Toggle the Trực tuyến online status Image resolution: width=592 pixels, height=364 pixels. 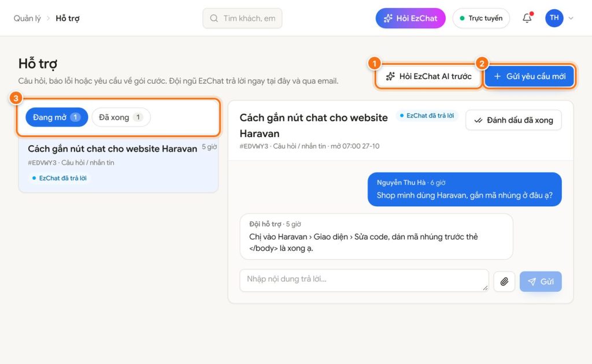click(481, 18)
